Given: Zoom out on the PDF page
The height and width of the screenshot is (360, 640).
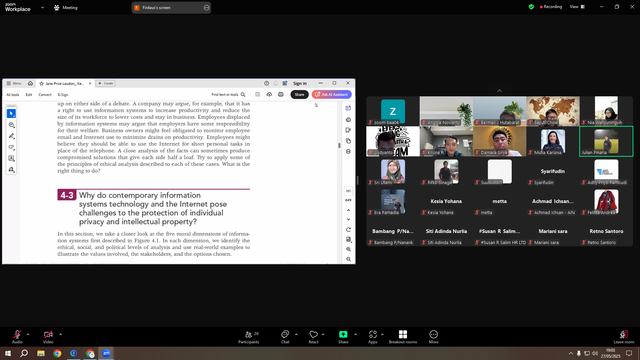Looking at the screenshot, I should tap(348, 259).
